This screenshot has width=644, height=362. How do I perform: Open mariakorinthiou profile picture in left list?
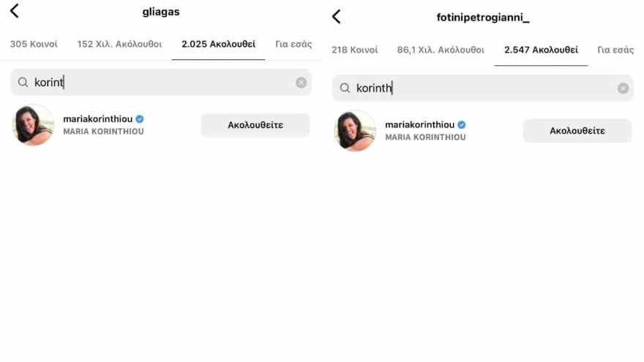click(33, 125)
